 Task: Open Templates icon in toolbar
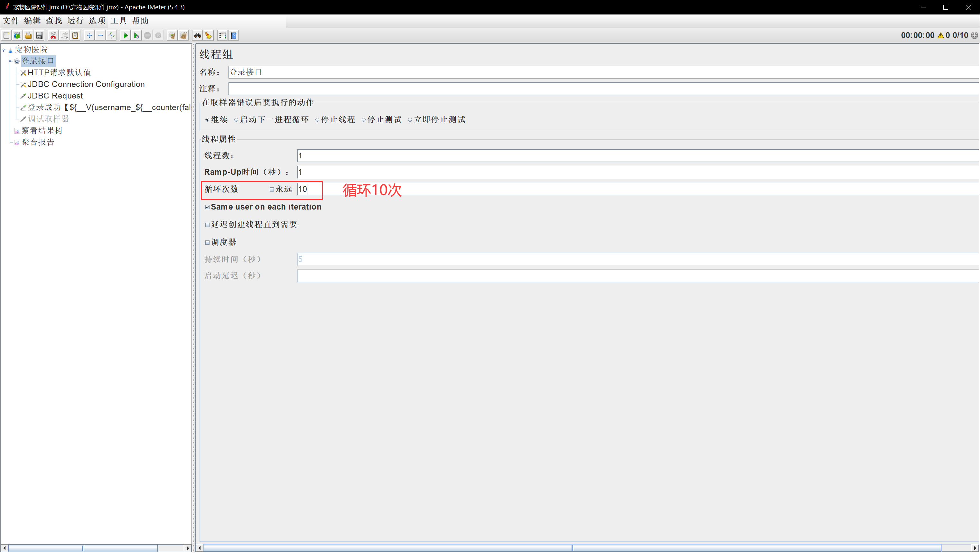click(x=17, y=35)
